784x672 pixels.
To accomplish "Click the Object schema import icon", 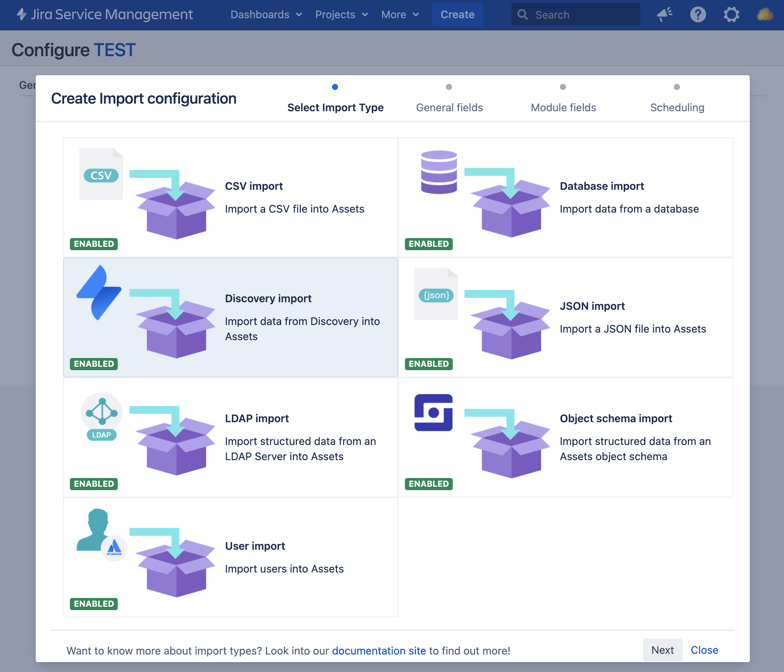I will 433,412.
